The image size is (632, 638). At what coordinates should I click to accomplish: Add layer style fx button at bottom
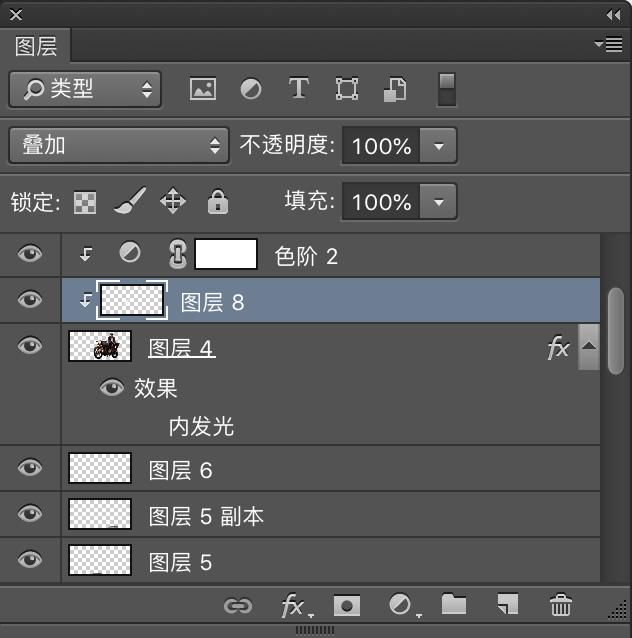click(296, 606)
